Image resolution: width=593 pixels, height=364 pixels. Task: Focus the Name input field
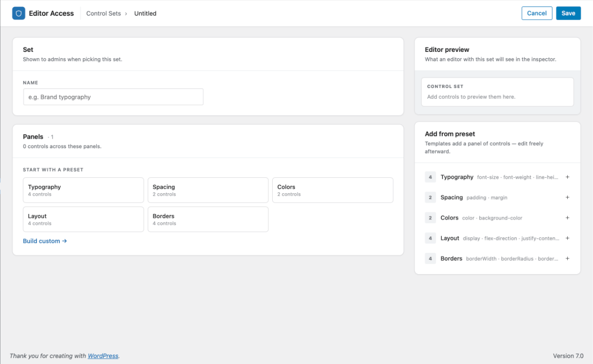click(x=113, y=97)
